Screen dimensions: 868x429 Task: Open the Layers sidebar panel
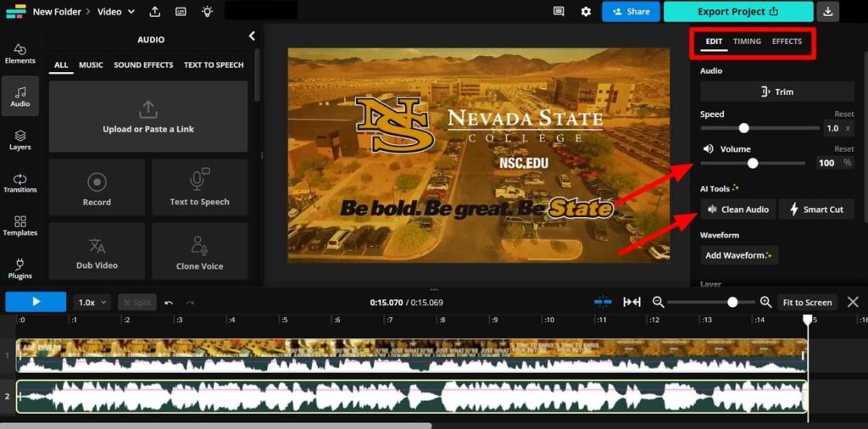pyautogui.click(x=20, y=140)
